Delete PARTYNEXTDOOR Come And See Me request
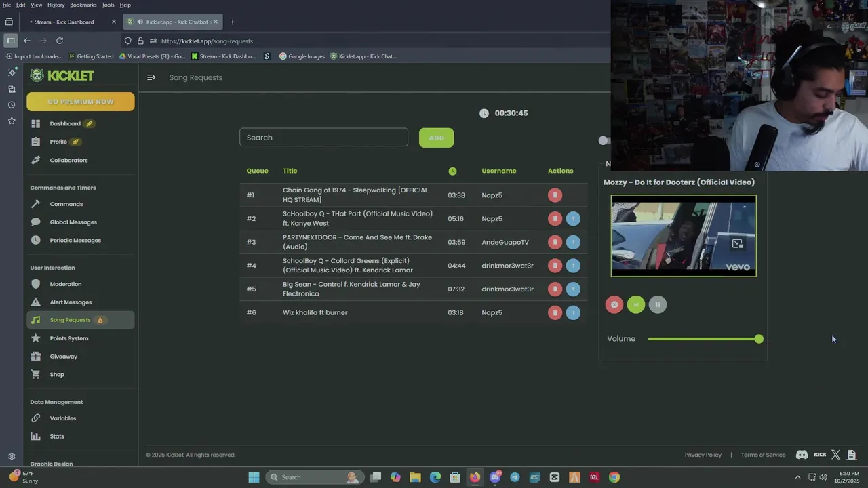The width and height of the screenshot is (868, 488). (x=555, y=242)
